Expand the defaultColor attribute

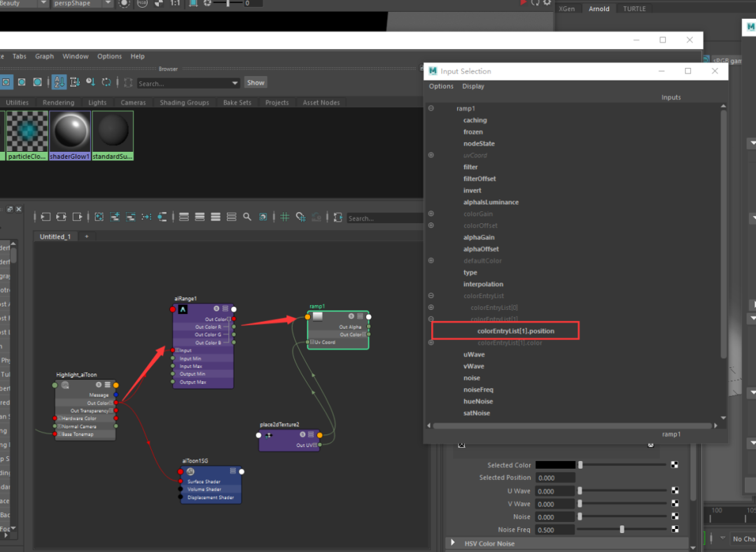coord(431,260)
